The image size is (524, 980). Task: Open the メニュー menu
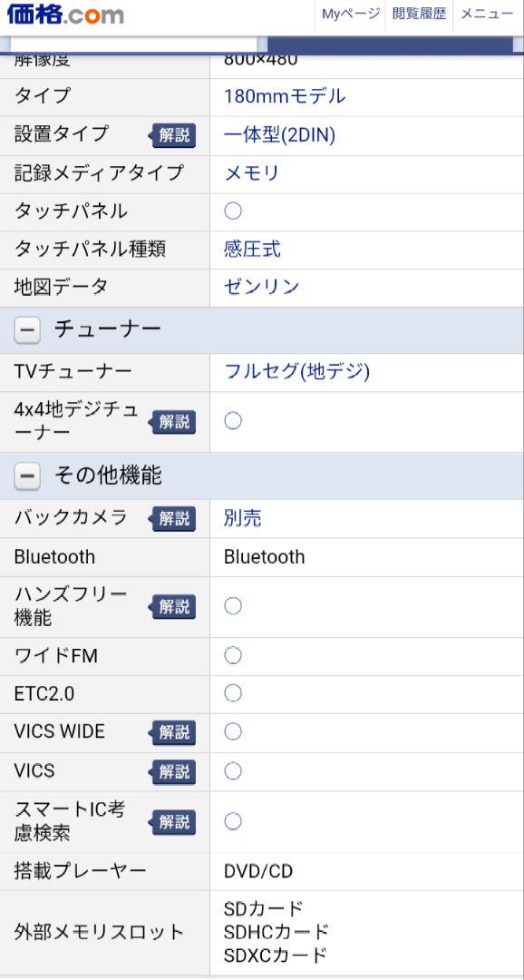pyautogui.click(x=487, y=14)
